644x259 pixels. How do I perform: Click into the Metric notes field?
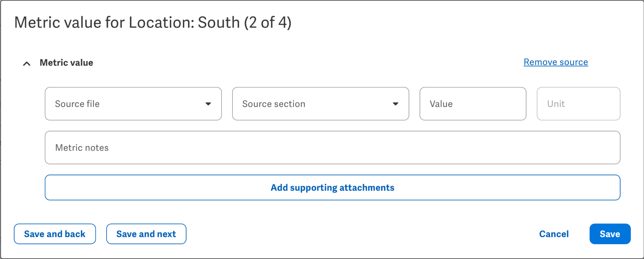pyautogui.click(x=332, y=147)
